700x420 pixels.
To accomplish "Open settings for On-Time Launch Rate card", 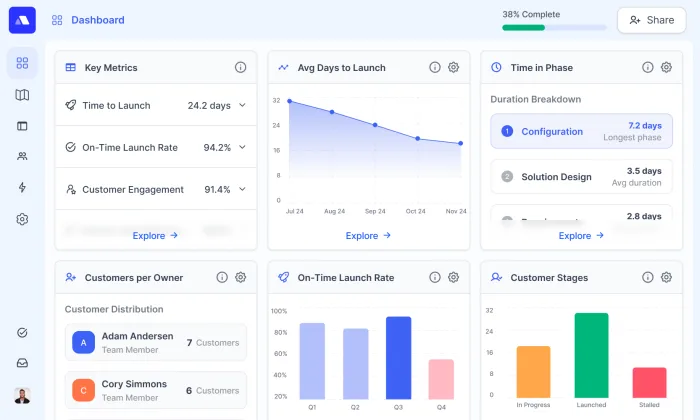I will pyautogui.click(x=454, y=277).
